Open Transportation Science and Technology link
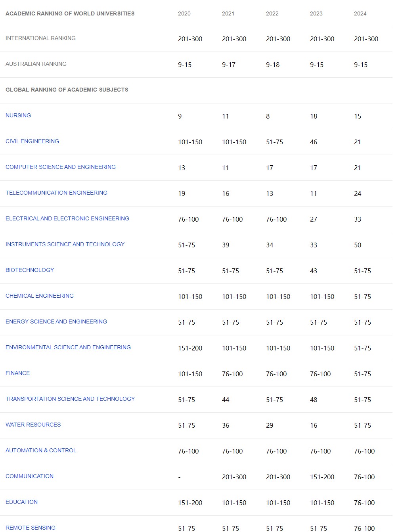Screen dimensions: 398x532 point(70,399)
